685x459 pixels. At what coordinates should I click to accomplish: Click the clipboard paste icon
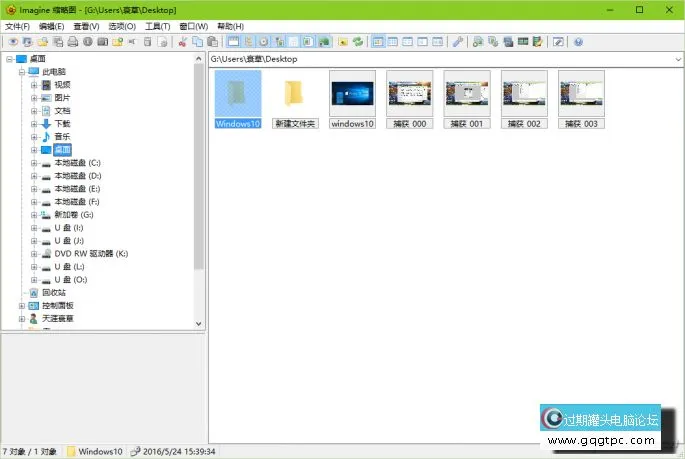pos(213,42)
